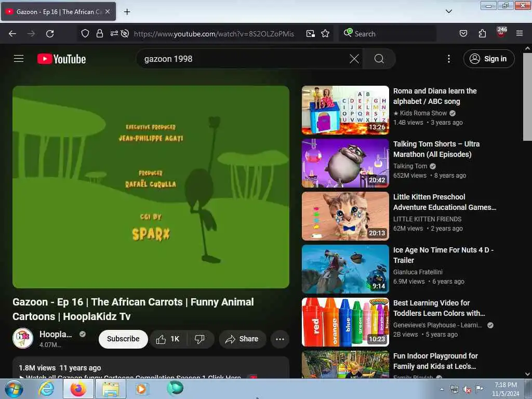The image size is (532, 399).
Task: Click the autoplay blocked icon in address bar
Action: pyautogui.click(x=125, y=33)
